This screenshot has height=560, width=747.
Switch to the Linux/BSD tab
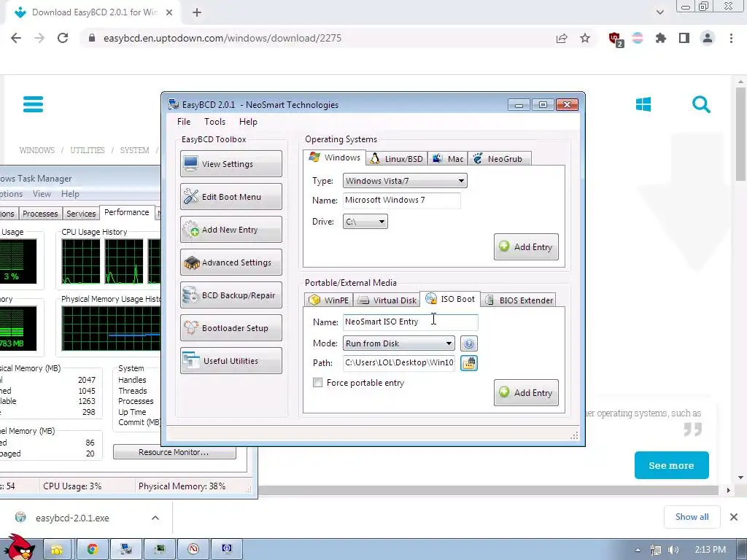coord(396,158)
